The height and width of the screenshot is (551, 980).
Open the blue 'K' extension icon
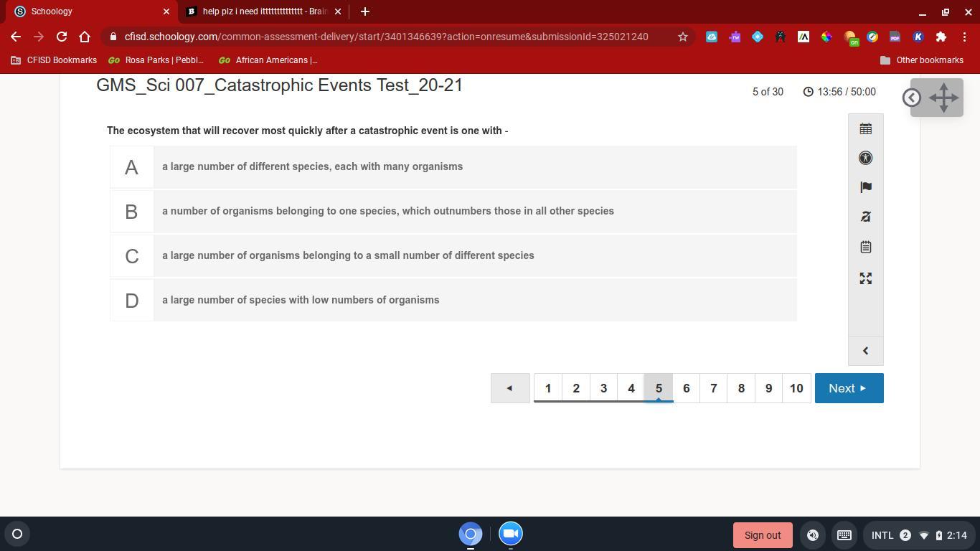[918, 37]
